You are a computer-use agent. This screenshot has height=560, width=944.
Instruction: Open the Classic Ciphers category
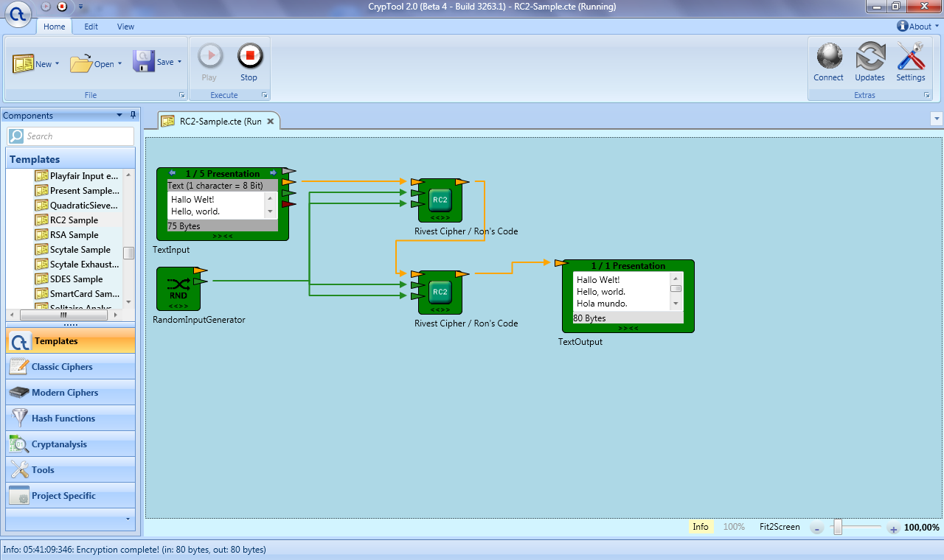(70, 367)
